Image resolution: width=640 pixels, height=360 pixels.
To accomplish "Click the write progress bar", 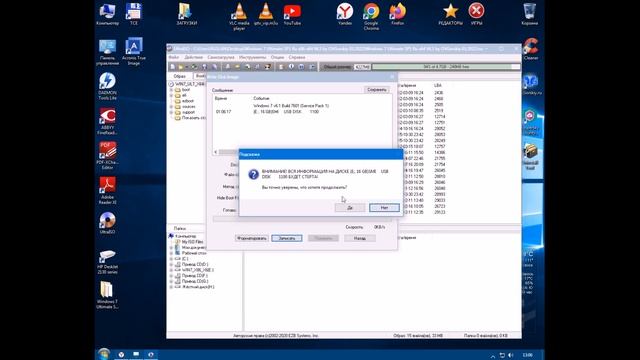I will tap(302, 219).
